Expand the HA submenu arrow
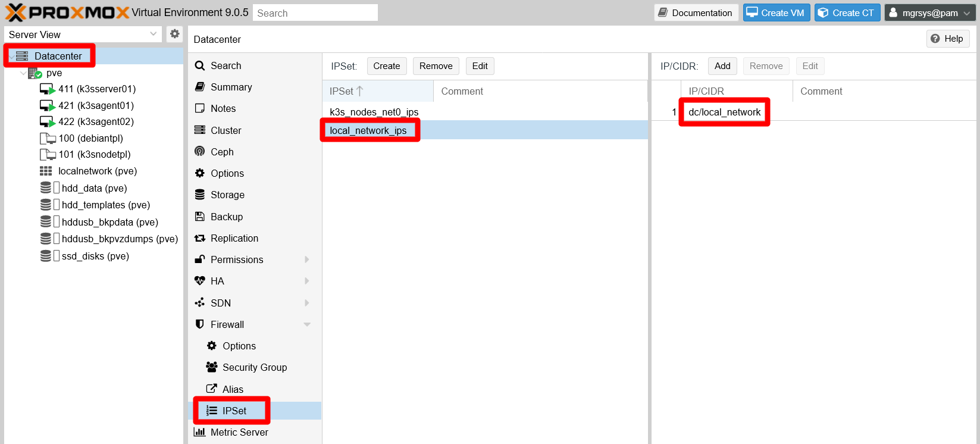Image resolution: width=980 pixels, height=444 pixels. point(307,281)
